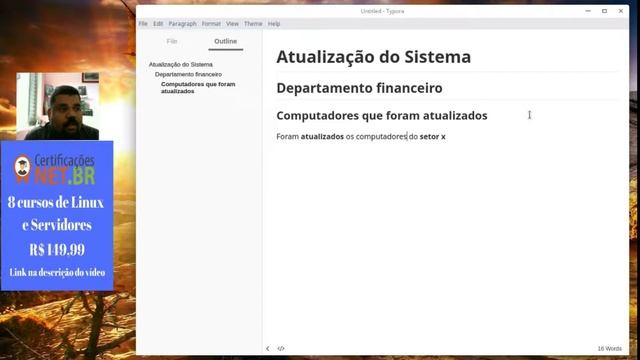Open the File menu
Viewport: 640px width, 360px height.
point(143,24)
